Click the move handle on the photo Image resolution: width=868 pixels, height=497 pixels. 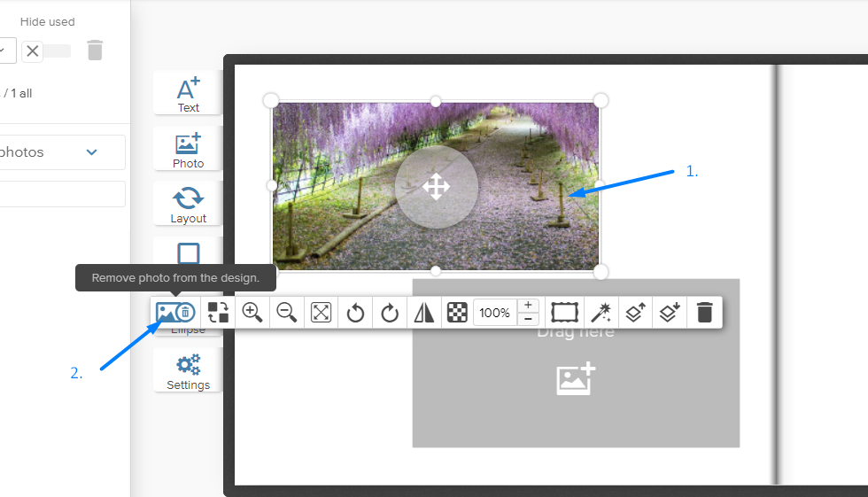click(x=436, y=187)
